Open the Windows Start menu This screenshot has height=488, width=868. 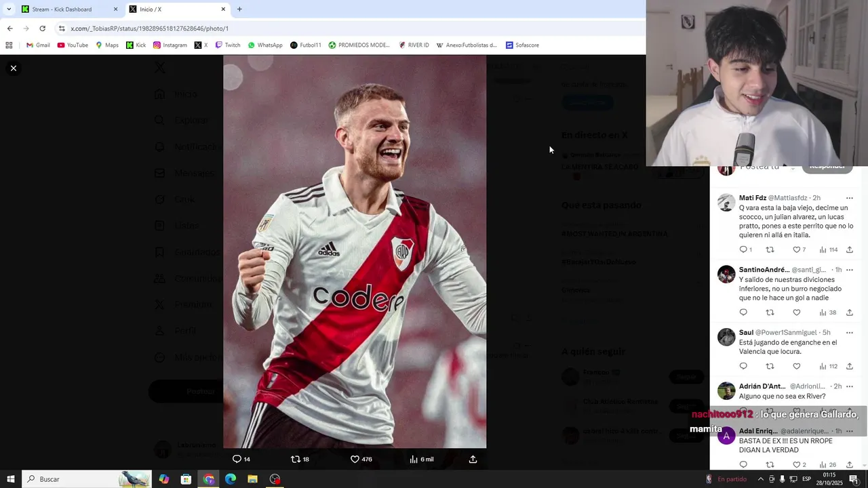(10, 479)
